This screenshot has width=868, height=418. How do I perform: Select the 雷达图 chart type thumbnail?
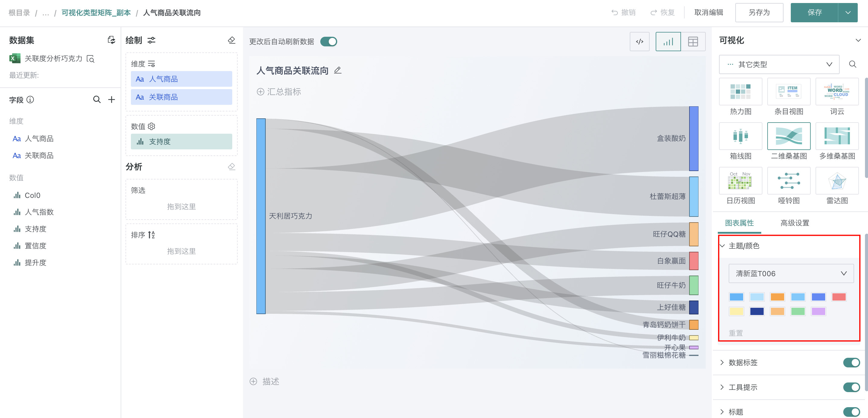pyautogui.click(x=837, y=181)
